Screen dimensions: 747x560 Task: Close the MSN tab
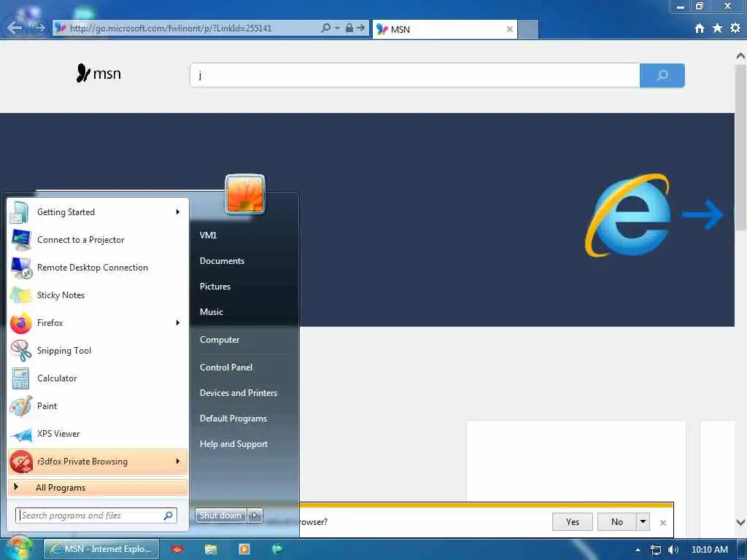(x=509, y=29)
